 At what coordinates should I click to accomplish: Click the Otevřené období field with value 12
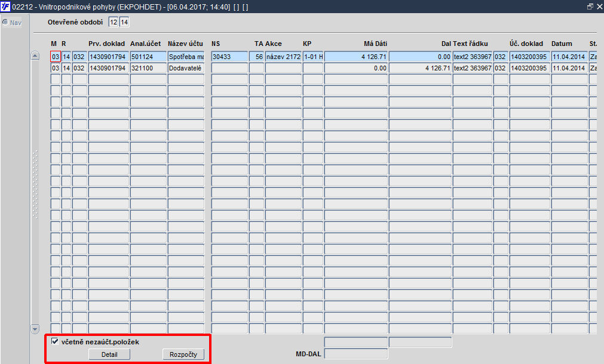click(114, 22)
